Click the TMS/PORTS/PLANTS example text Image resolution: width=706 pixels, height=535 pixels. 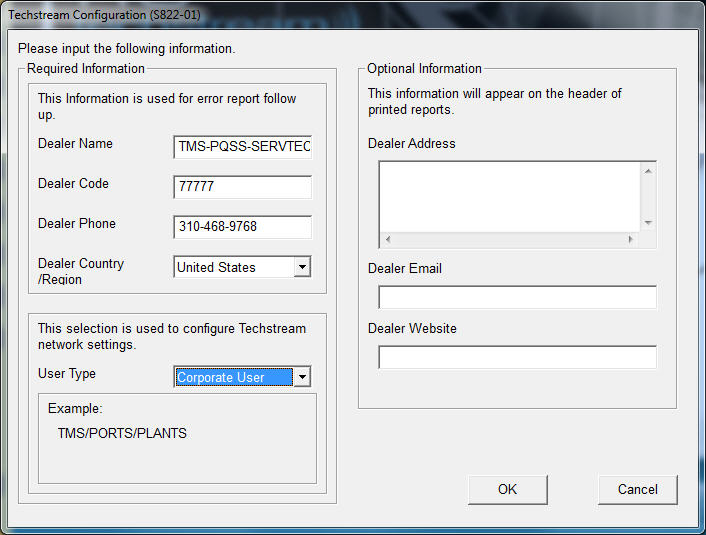point(122,433)
